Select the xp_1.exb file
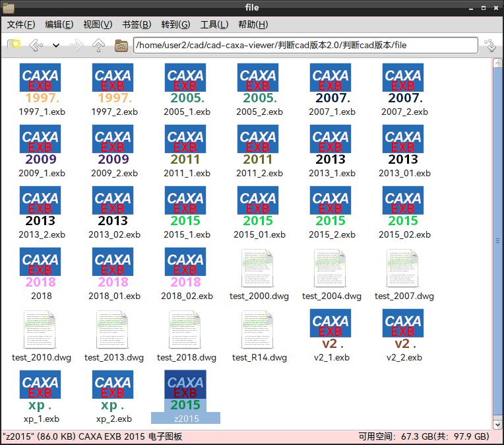 click(x=40, y=391)
